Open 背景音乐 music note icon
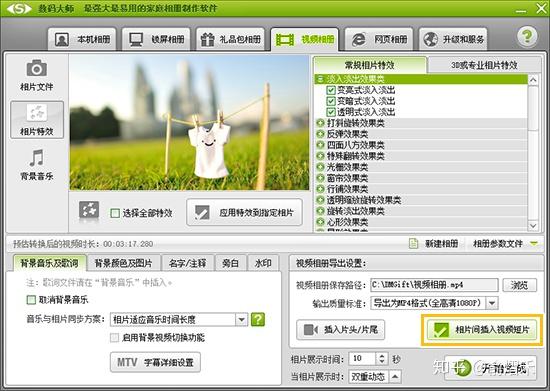550x391 pixels. pos(37,158)
